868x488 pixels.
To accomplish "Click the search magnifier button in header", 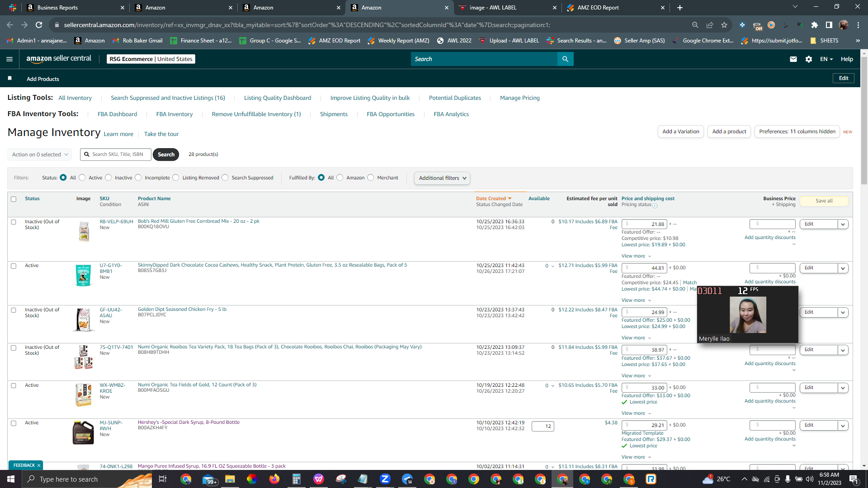I will coord(565,59).
